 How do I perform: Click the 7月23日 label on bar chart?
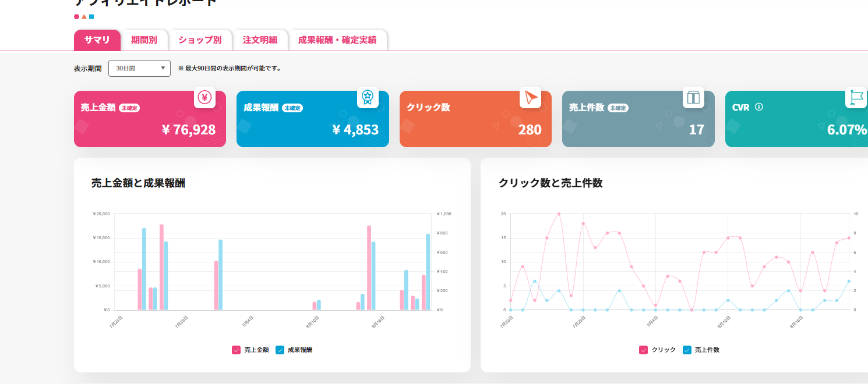click(117, 321)
